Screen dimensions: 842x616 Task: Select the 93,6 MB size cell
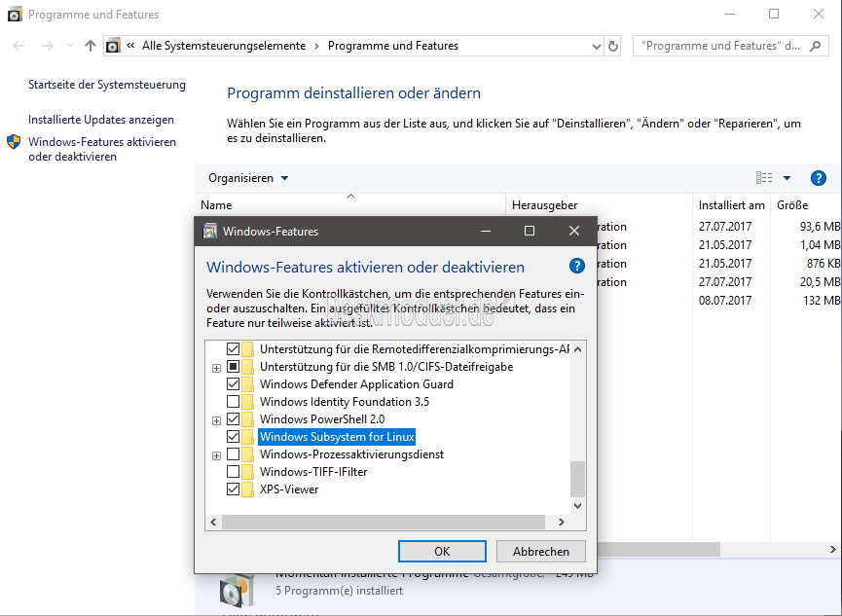820,227
